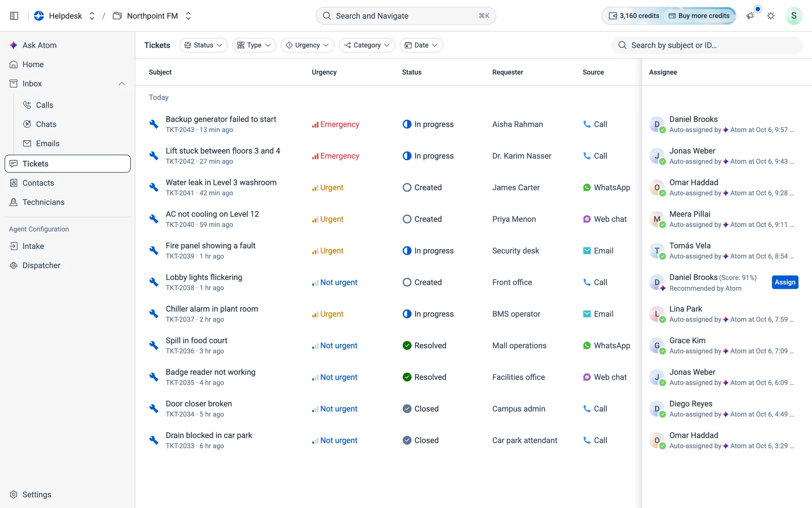Viewport: 812px width, 508px height.
Task: Click Lina Park avatar icon
Action: (x=657, y=314)
